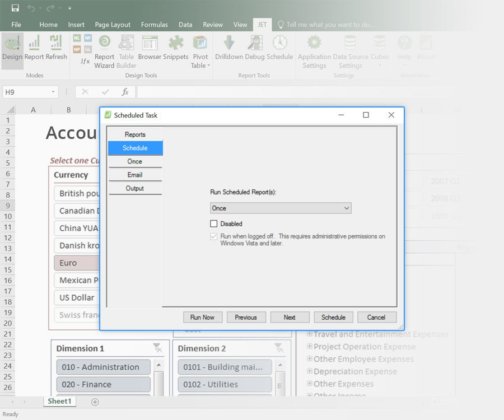Select the Euro currency slicer item

point(77,263)
